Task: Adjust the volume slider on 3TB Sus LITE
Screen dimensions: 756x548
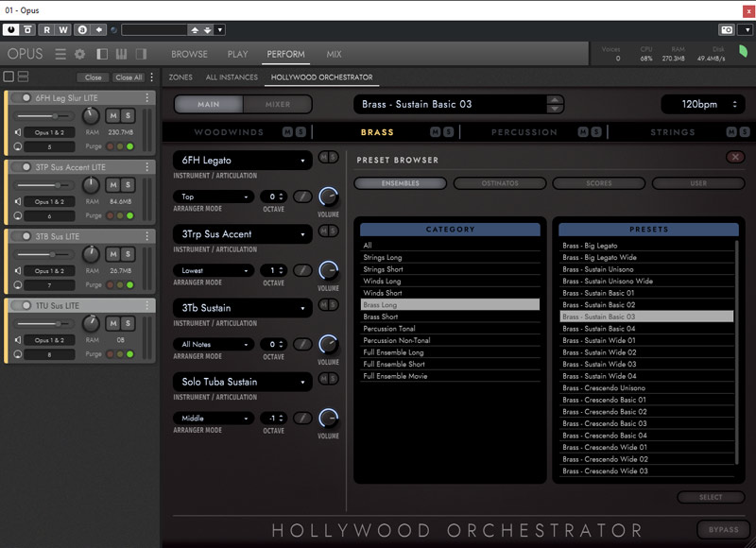Action: (52, 255)
